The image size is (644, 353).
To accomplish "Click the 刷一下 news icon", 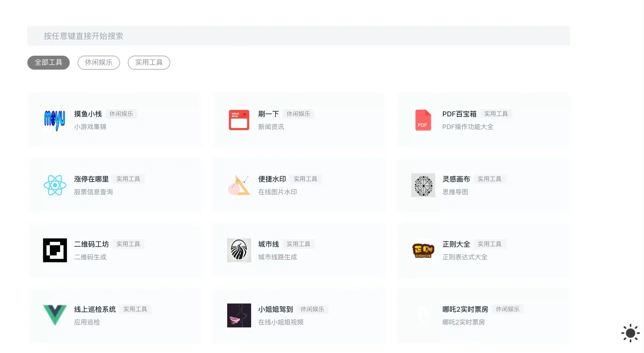I will click(x=239, y=120).
